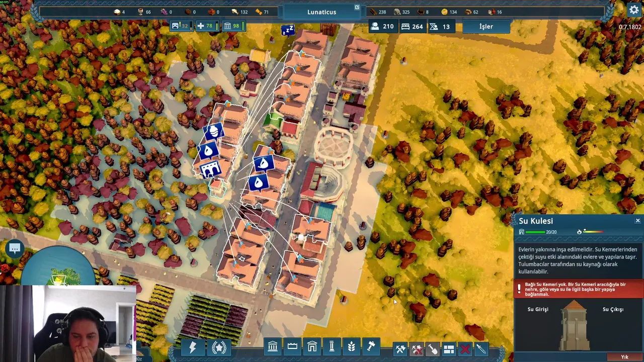Click the resource counter showing 325
Viewport: 644px width, 362px height.
401,12
